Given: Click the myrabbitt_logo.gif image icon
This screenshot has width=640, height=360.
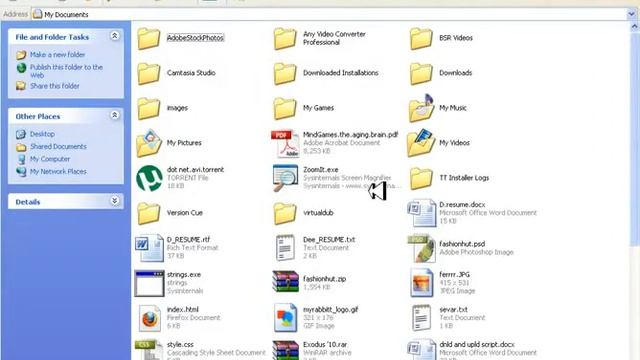Looking at the screenshot, I should 285,318.
